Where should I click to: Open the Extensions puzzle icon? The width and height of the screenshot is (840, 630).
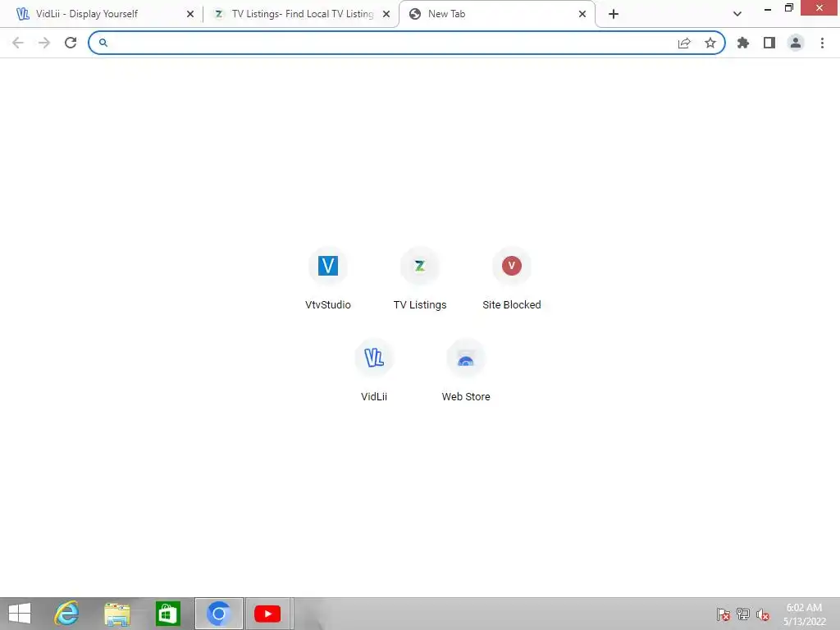tap(743, 43)
